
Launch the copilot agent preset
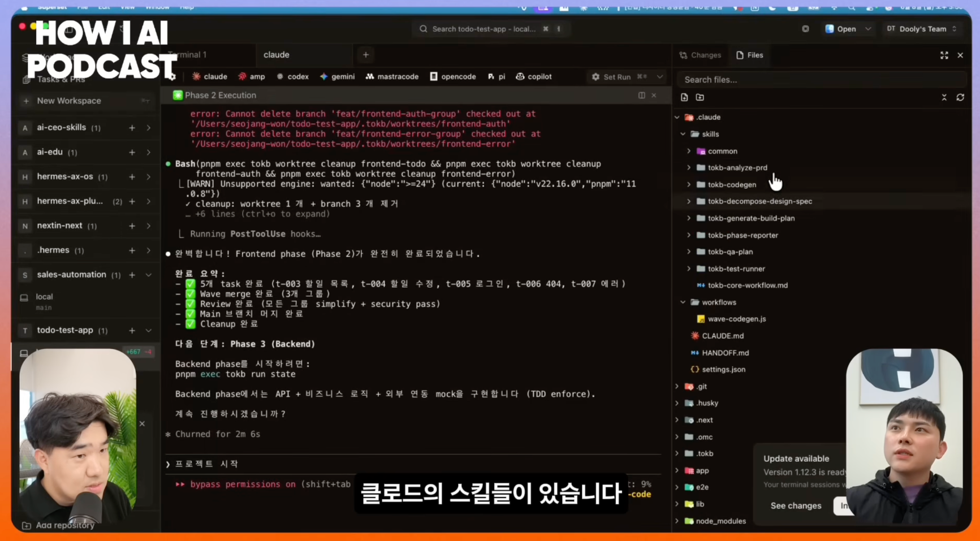point(534,76)
